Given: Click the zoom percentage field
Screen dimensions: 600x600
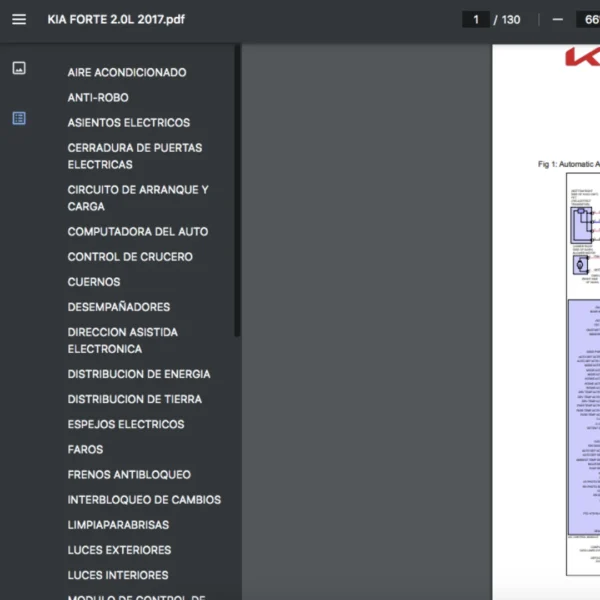Looking at the screenshot, I should tap(589, 20).
